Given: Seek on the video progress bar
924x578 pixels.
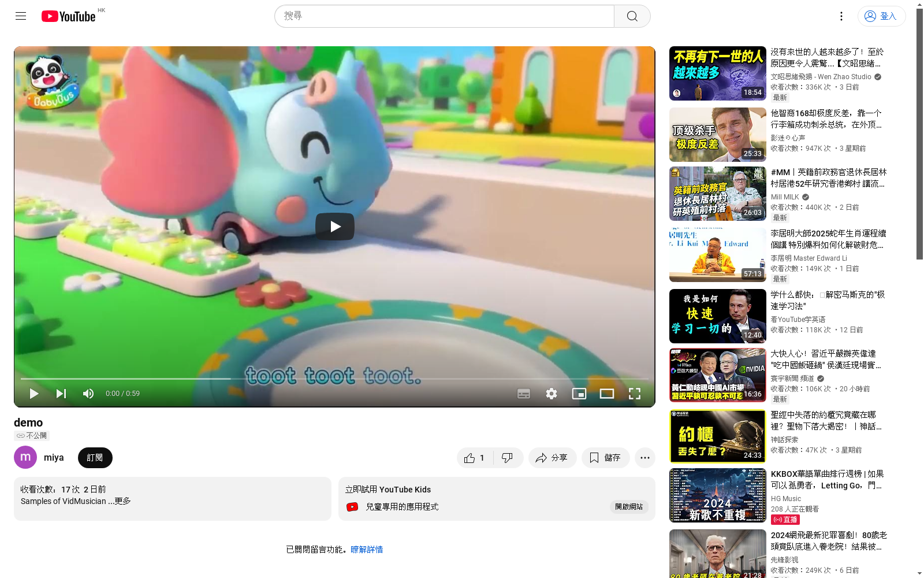Looking at the screenshot, I should [x=334, y=379].
